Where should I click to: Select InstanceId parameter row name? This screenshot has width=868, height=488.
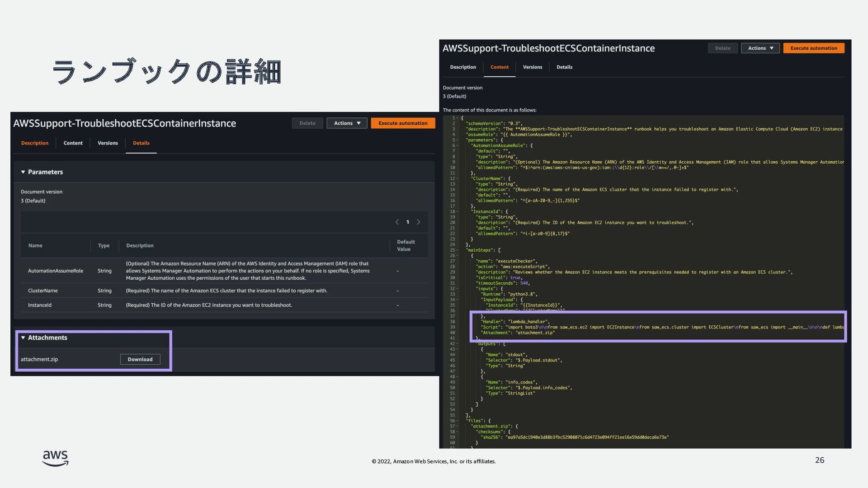(40, 305)
